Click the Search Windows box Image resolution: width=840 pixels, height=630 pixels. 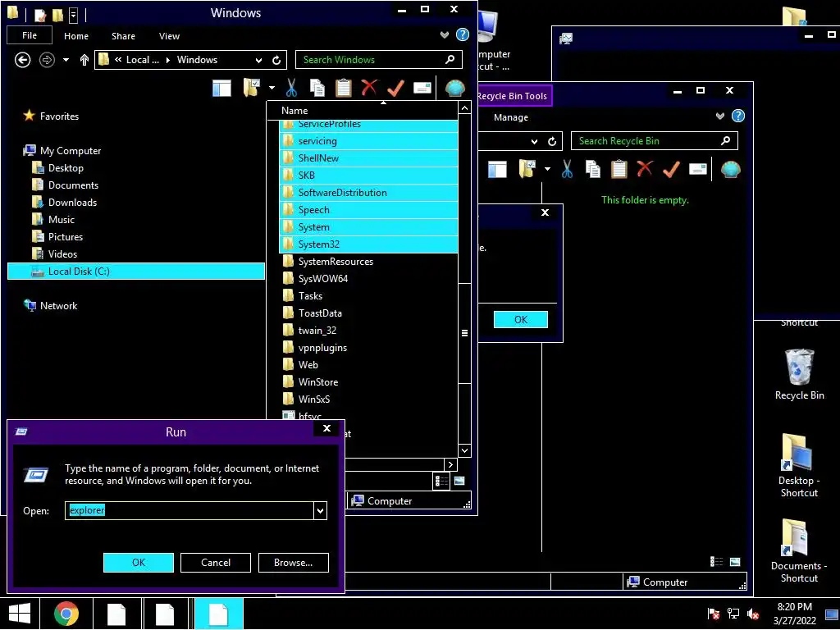coord(379,60)
